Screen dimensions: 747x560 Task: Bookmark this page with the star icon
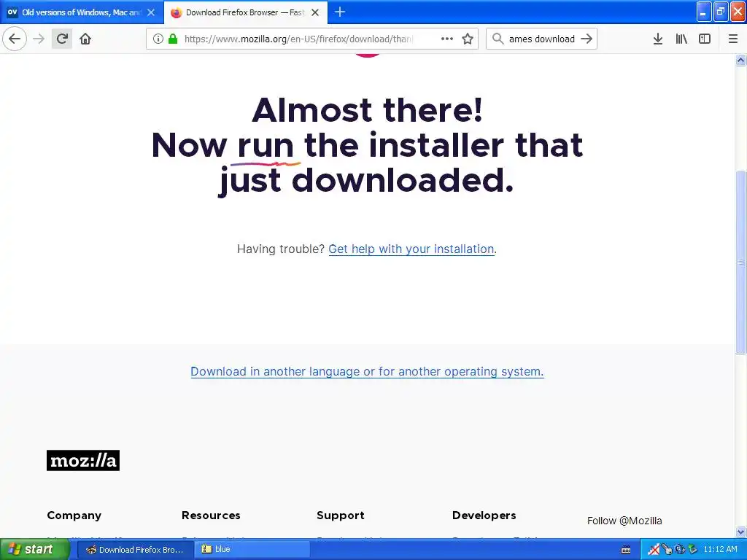click(468, 39)
